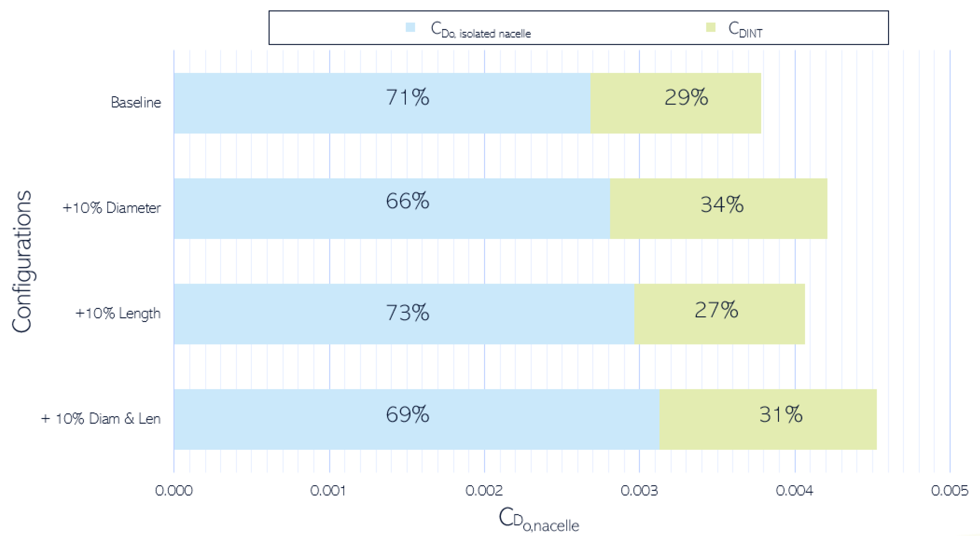The height and width of the screenshot is (539, 980).
Task: Select the Diam & Len blue bar at 69%
Action: [x=416, y=419]
